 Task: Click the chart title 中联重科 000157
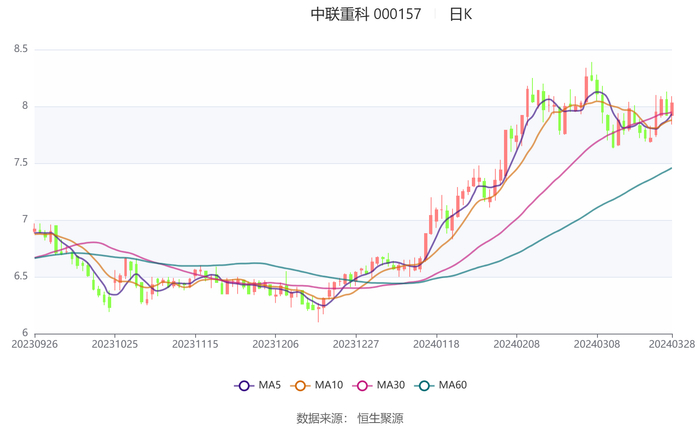366,14
